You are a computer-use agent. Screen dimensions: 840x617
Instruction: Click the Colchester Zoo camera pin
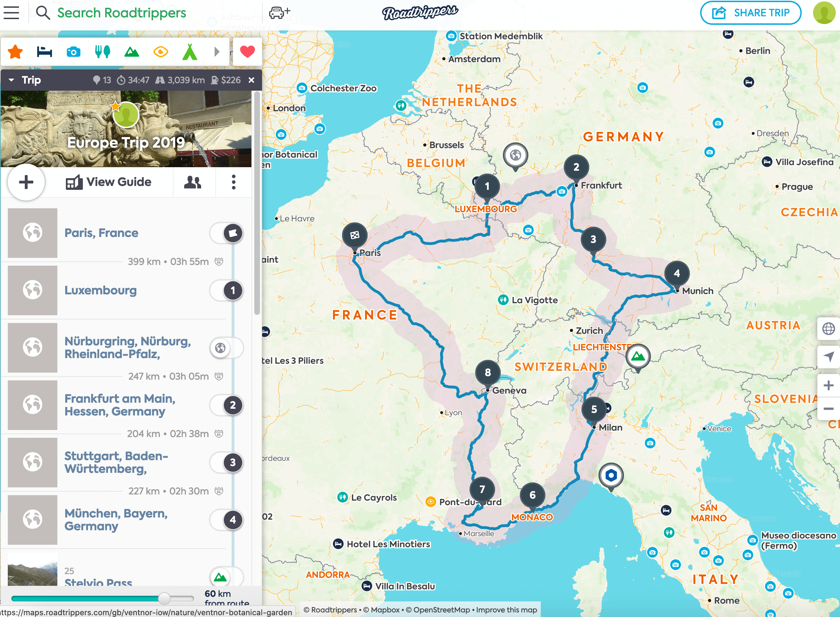(x=302, y=88)
